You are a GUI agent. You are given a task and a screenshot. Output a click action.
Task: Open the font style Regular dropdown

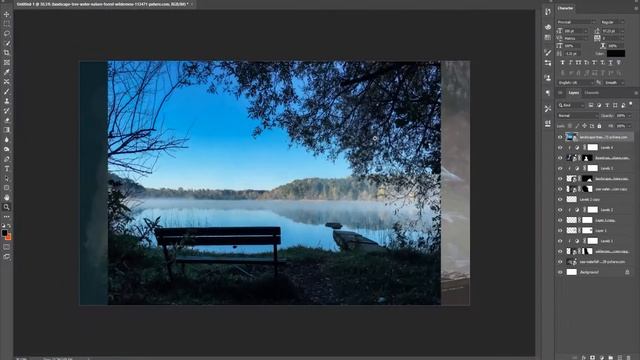coord(612,22)
